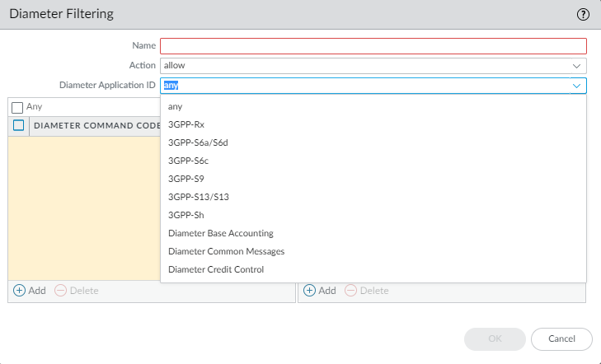The width and height of the screenshot is (601, 364).
Task: Focus the Name input field
Action: [x=373, y=46]
